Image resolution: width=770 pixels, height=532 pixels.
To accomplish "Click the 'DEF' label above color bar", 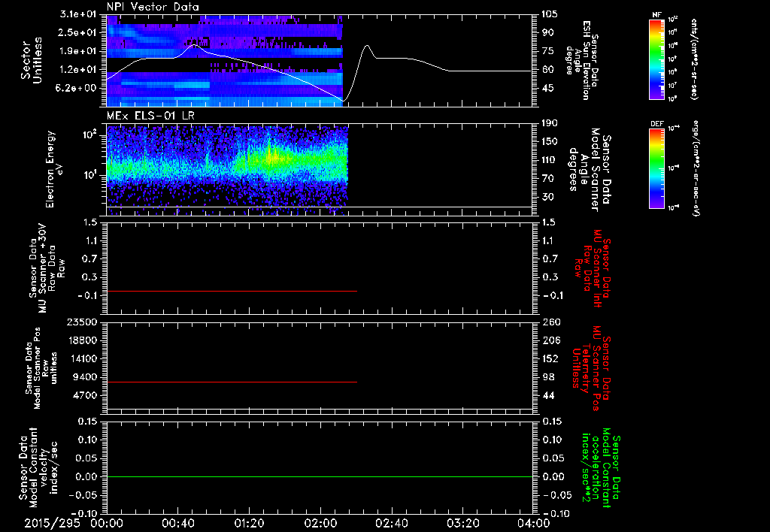I will click(656, 124).
